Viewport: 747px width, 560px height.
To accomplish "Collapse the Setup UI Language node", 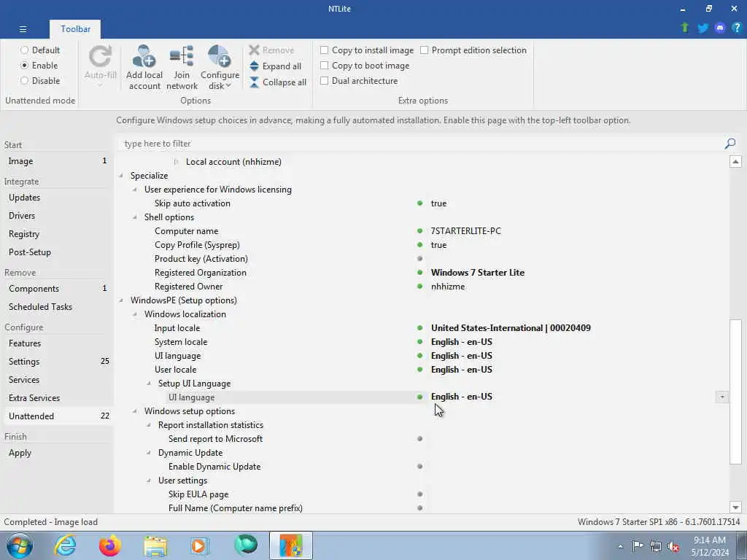I will tap(149, 384).
